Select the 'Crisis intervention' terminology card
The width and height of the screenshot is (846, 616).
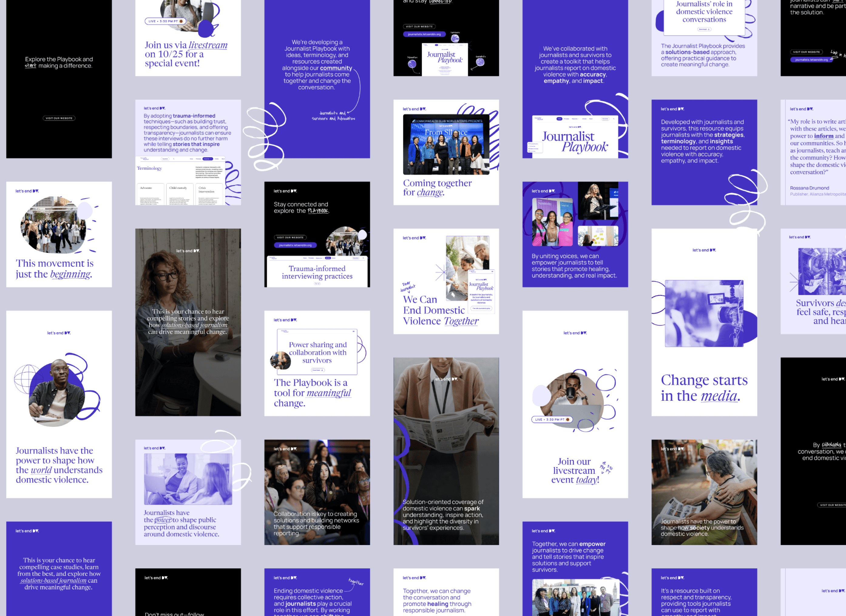click(208, 194)
